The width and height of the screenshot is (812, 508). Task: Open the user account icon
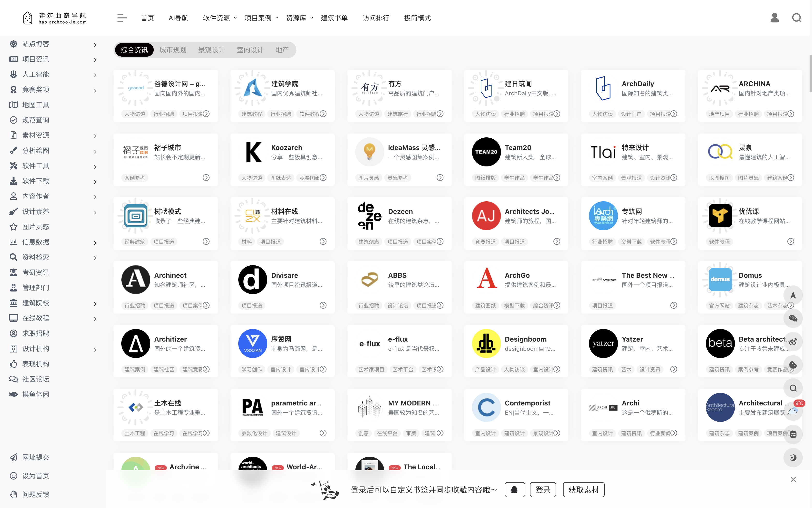pyautogui.click(x=774, y=18)
